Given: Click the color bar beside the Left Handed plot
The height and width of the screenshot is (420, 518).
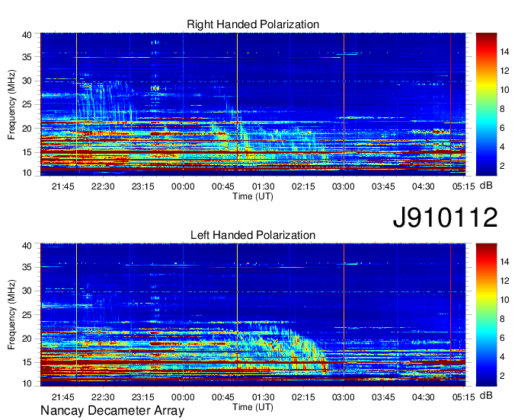Looking at the screenshot, I should (486, 315).
